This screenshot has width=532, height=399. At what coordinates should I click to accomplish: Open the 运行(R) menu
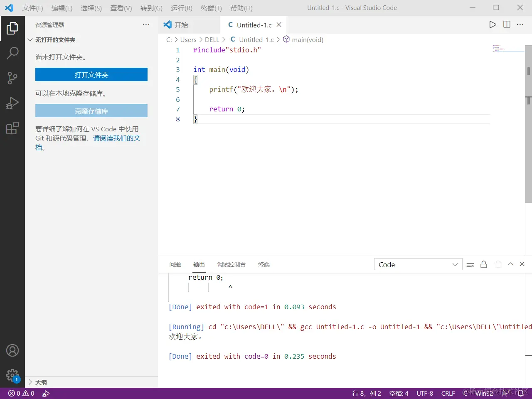(x=182, y=8)
